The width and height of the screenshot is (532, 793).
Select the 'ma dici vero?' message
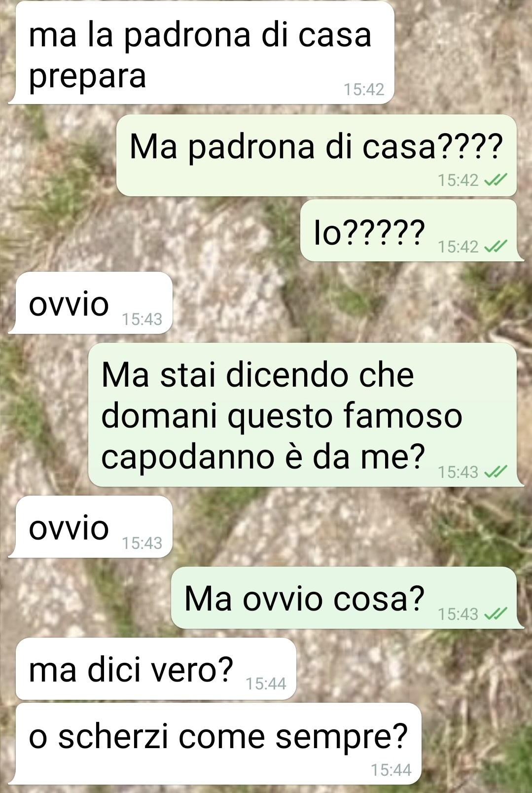point(152,669)
